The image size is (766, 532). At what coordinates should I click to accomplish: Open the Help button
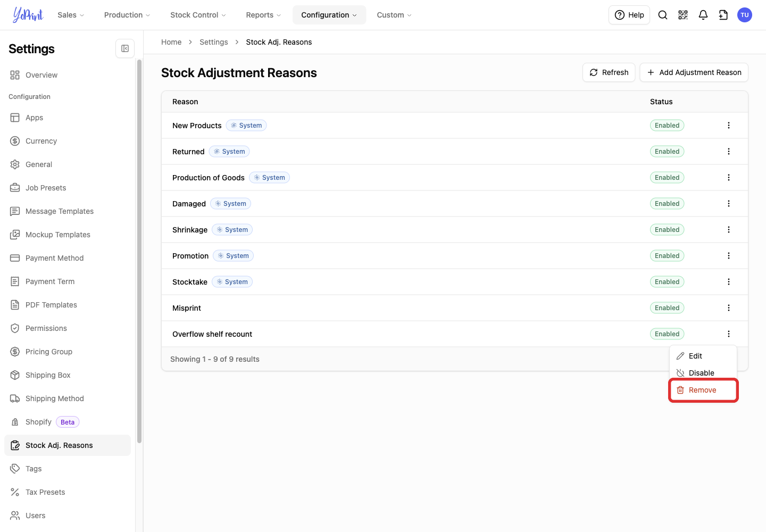tap(629, 15)
